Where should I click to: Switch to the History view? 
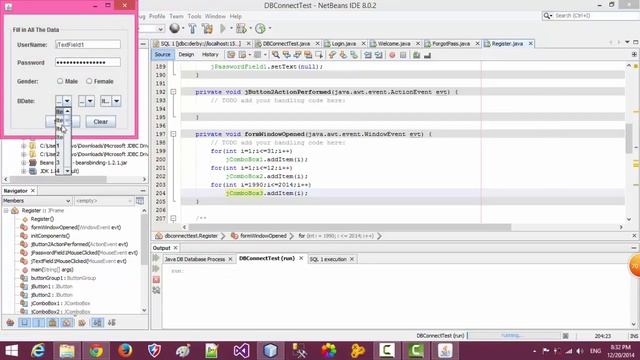(210, 54)
